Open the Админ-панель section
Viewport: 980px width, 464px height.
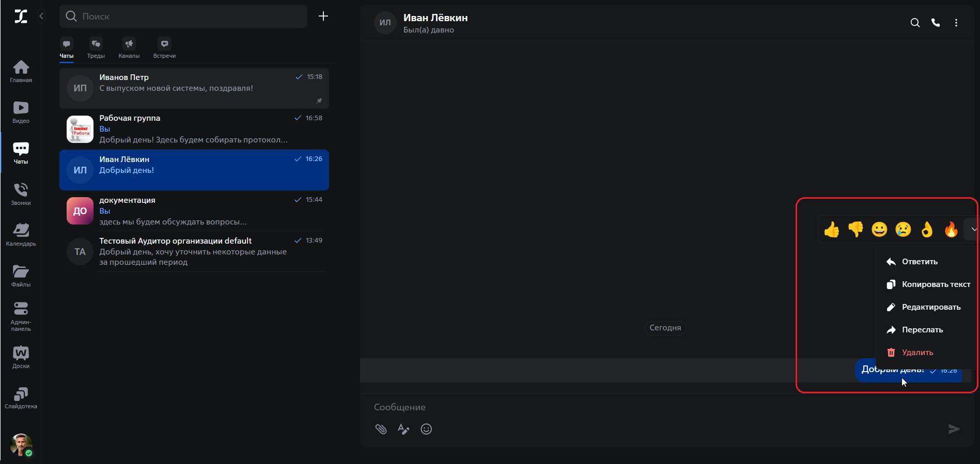21,316
